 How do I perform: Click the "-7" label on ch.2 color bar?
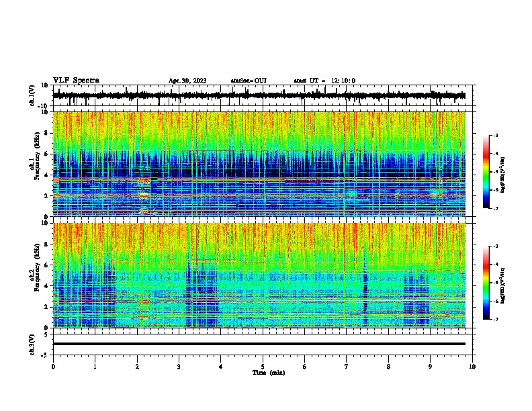495,319
